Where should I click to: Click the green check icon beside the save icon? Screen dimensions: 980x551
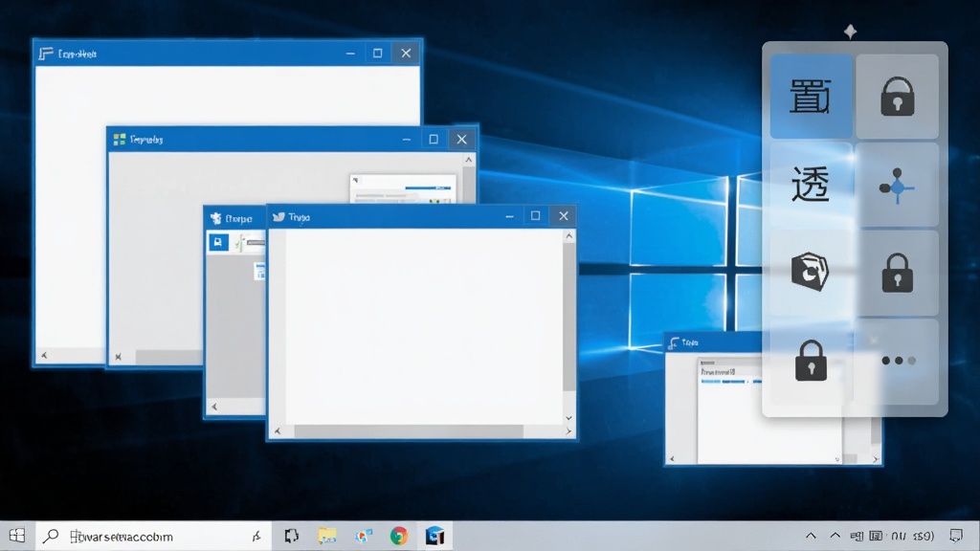pyautogui.click(x=239, y=242)
